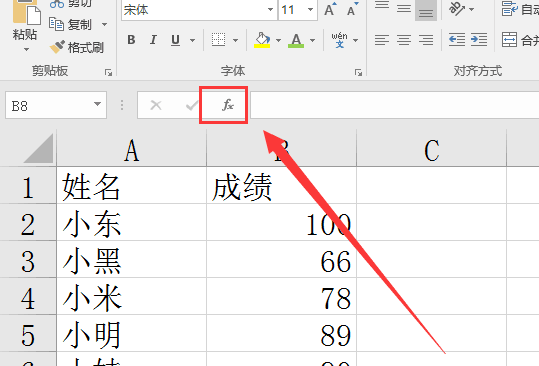Apply yellow fill color bucket
Viewport: 539px width, 366px height.
262,40
